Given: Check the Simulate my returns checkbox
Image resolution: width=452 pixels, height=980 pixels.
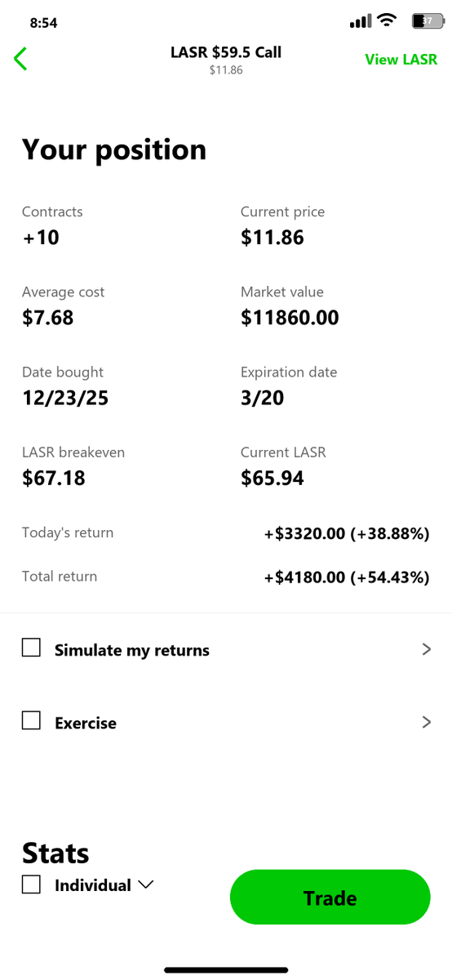Looking at the screenshot, I should (x=31, y=648).
